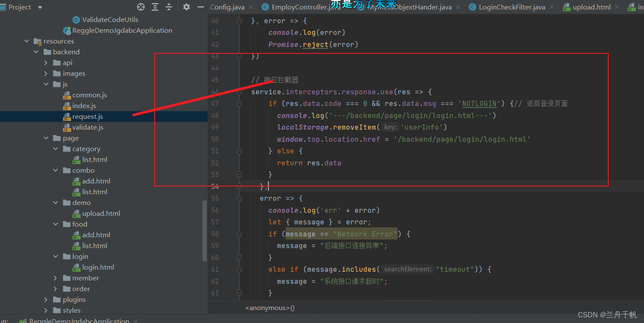Switch to Config.java tab
The image size is (644, 323).
pyautogui.click(x=227, y=7)
